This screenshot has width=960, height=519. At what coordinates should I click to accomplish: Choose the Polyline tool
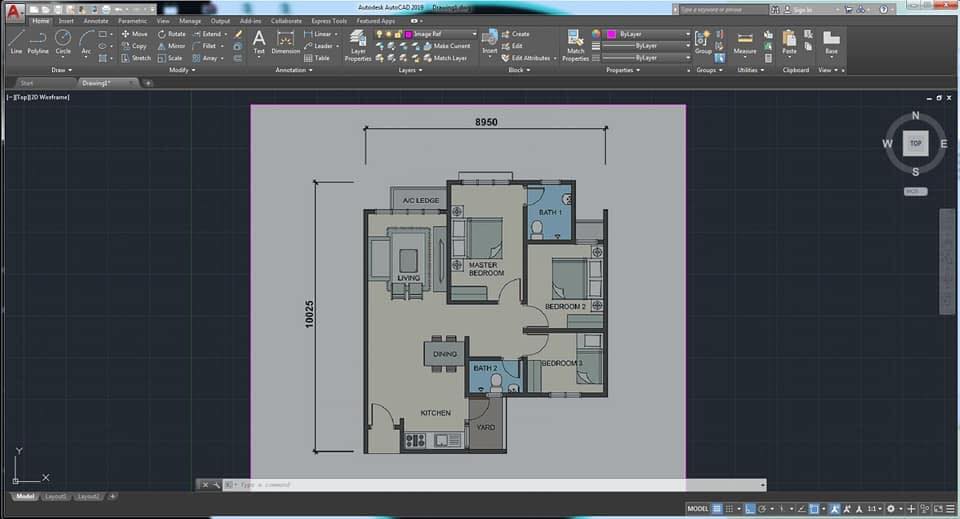pos(38,42)
